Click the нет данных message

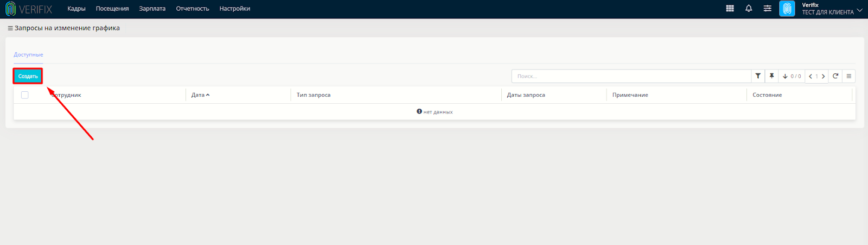point(435,112)
